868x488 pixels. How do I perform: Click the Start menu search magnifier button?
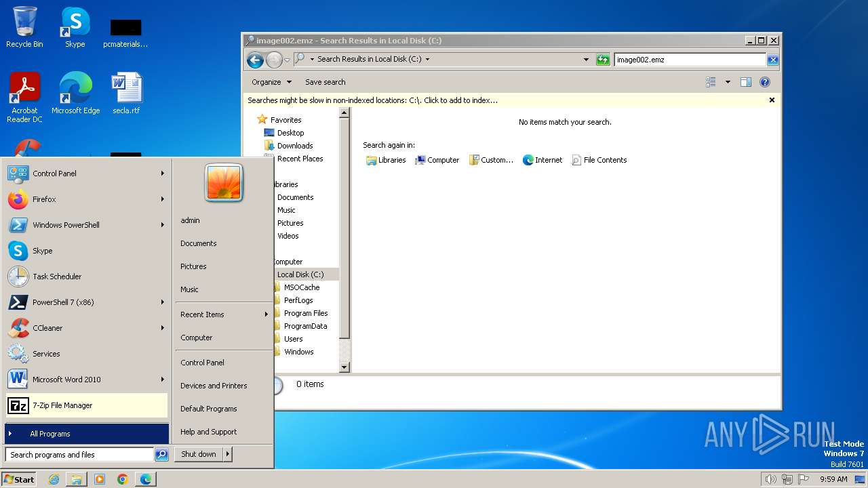pos(161,455)
